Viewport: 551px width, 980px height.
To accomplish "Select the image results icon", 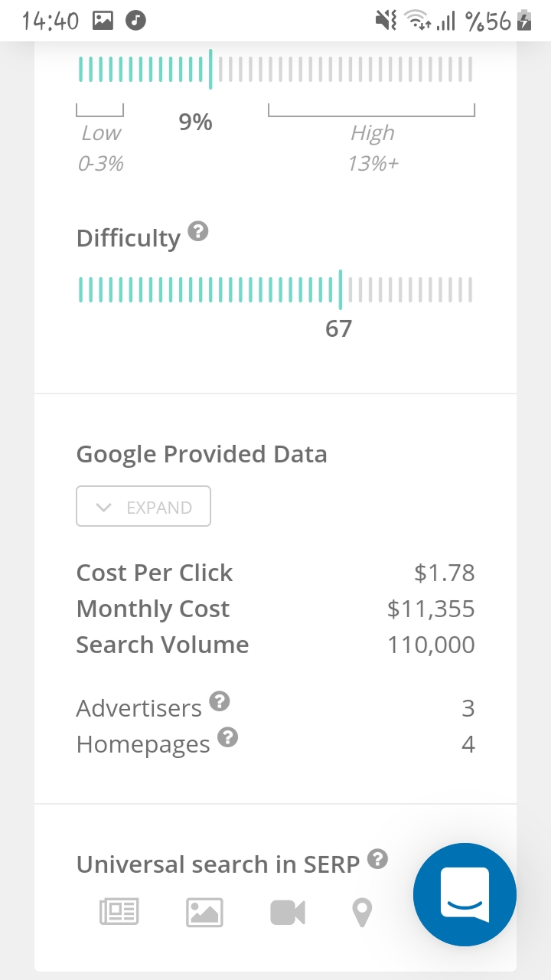I will click(204, 913).
